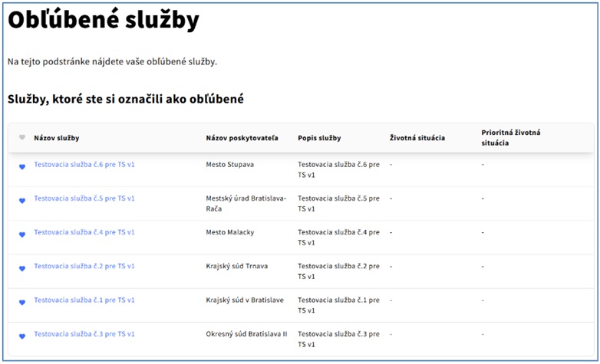Toggle blue heart beside Testovacia služba č.1

tap(22, 303)
